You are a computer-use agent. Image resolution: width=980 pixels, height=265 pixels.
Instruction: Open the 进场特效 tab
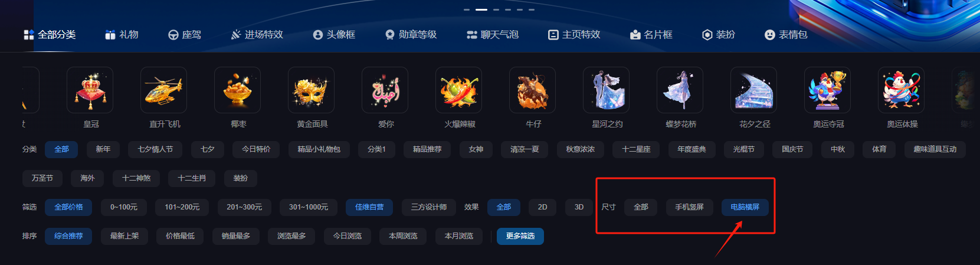tap(257, 35)
